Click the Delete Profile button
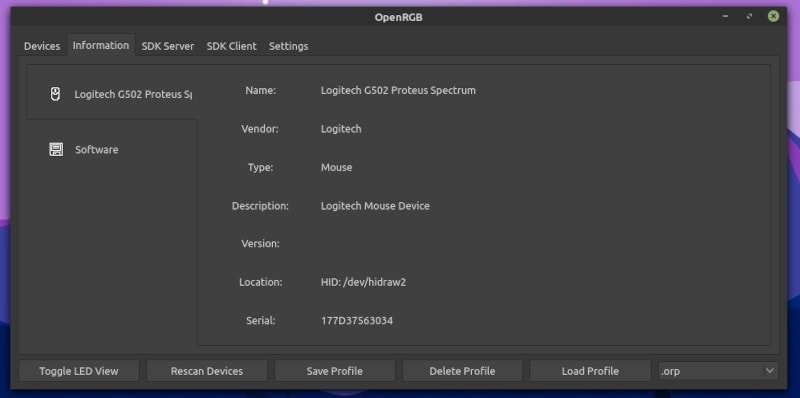Image resolution: width=800 pixels, height=398 pixels. pos(462,371)
